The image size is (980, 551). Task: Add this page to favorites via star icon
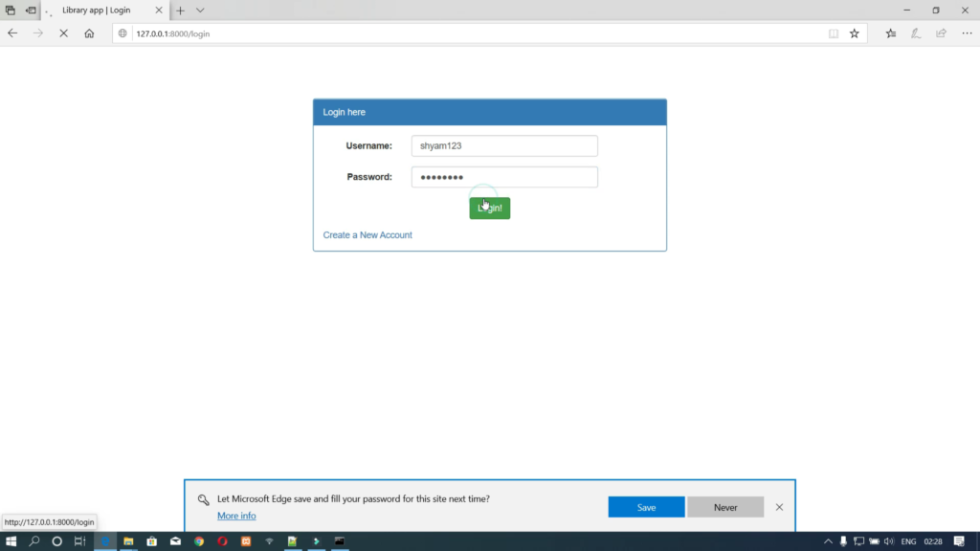(x=854, y=33)
